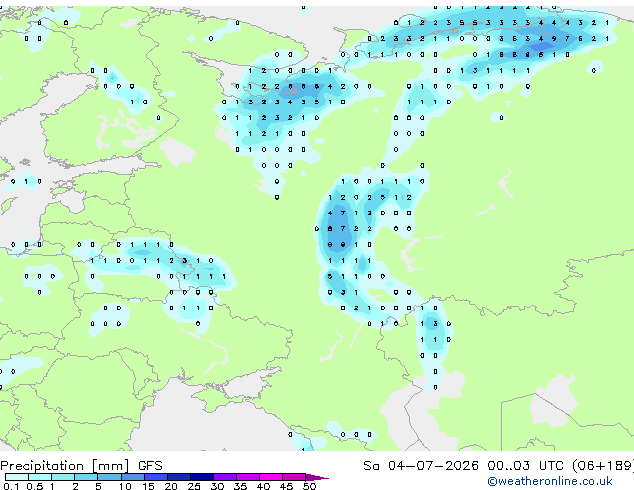Click the legend label '45'
The width and height of the screenshot is (634, 490).
[x=286, y=486]
